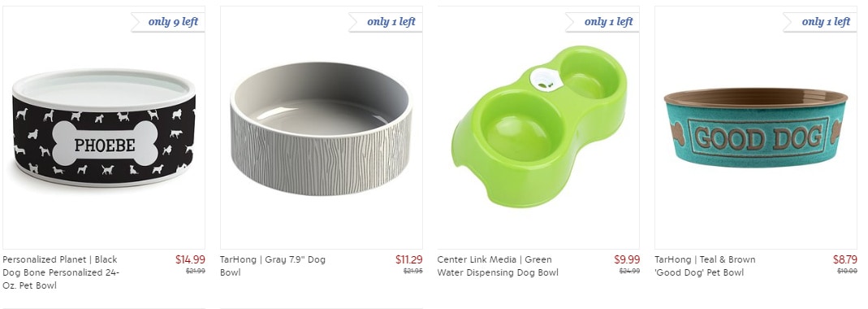Image resolution: width=868 pixels, height=309 pixels.
Task: Open TarHong Teal & Brown 'Good Dog' link
Action: click(x=706, y=266)
